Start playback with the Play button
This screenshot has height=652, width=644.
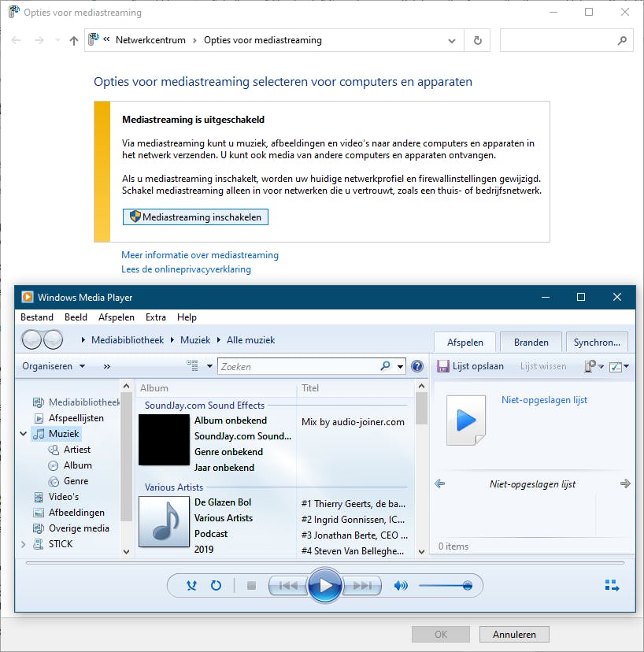tap(325, 586)
